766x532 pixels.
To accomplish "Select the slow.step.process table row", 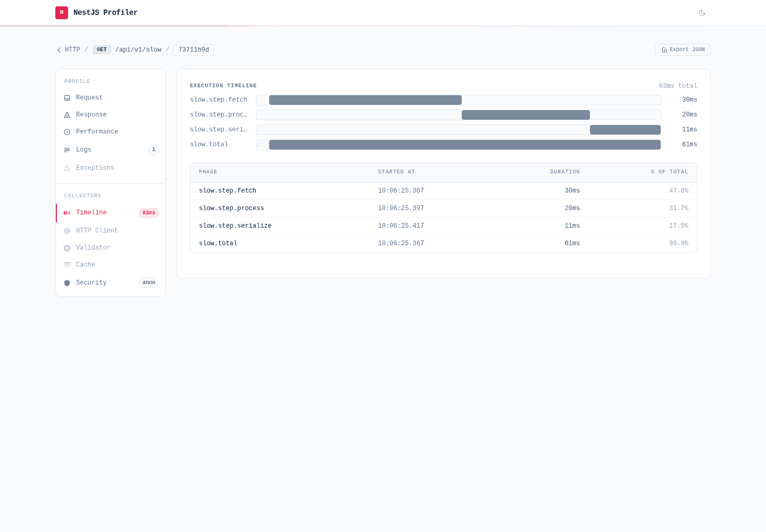I will pyautogui.click(x=444, y=209).
